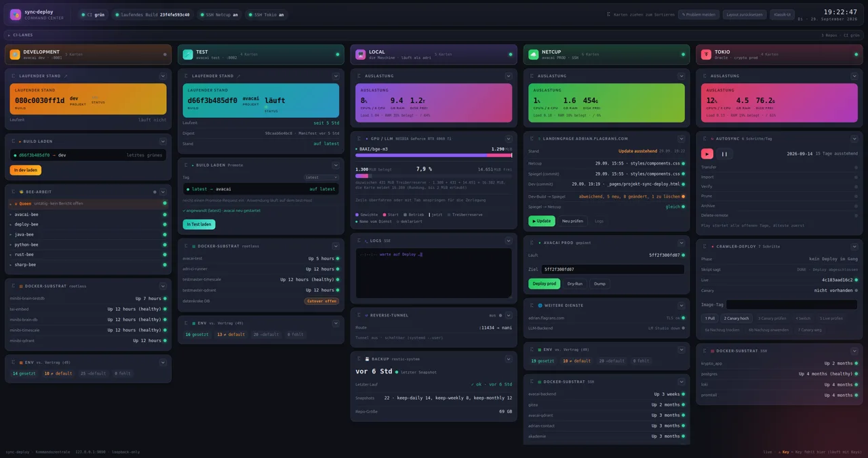Open the Tag 'latest' dropdown

click(x=321, y=178)
